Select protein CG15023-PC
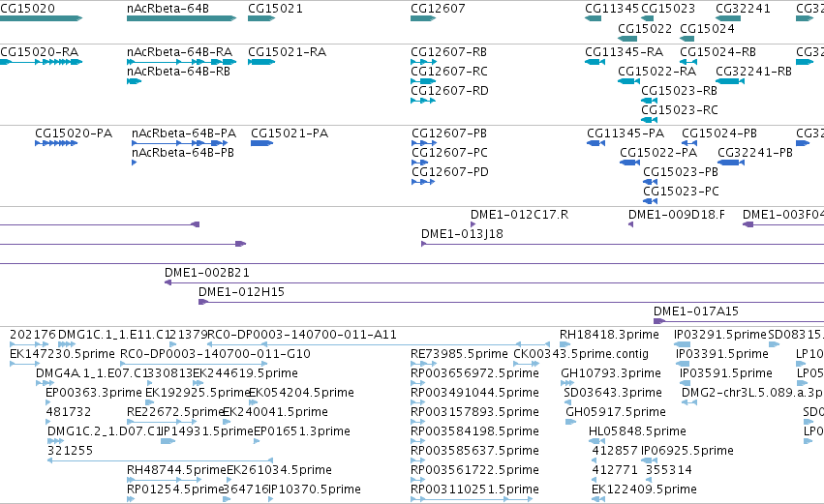The width and height of the screenshot is (824, 504). point(681,192)
